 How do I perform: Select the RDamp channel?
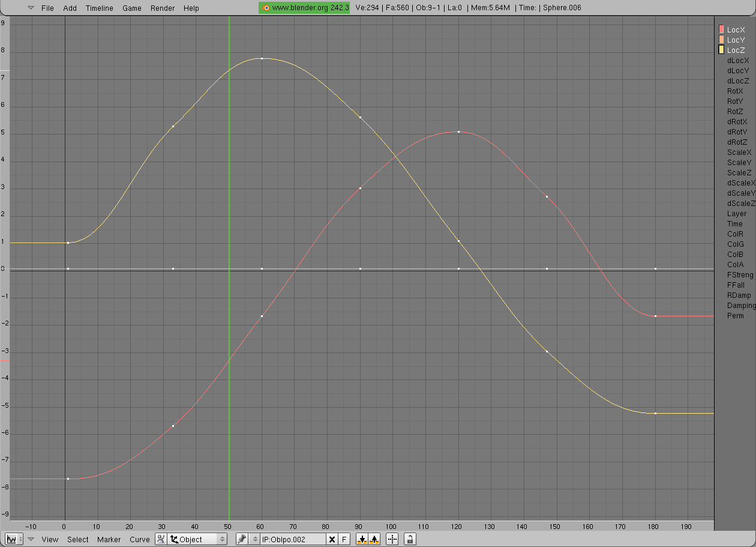click(x=739, y=295)
